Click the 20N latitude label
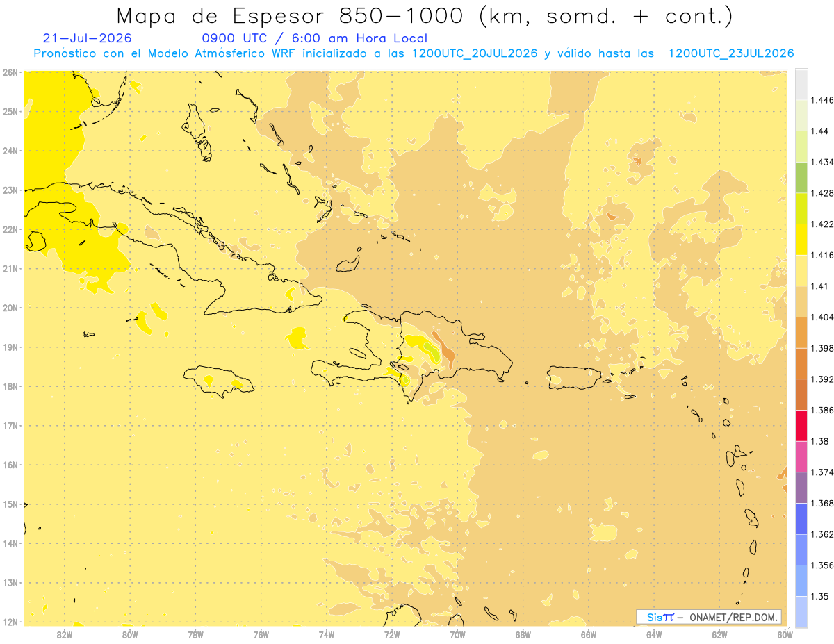 point(10,308)
